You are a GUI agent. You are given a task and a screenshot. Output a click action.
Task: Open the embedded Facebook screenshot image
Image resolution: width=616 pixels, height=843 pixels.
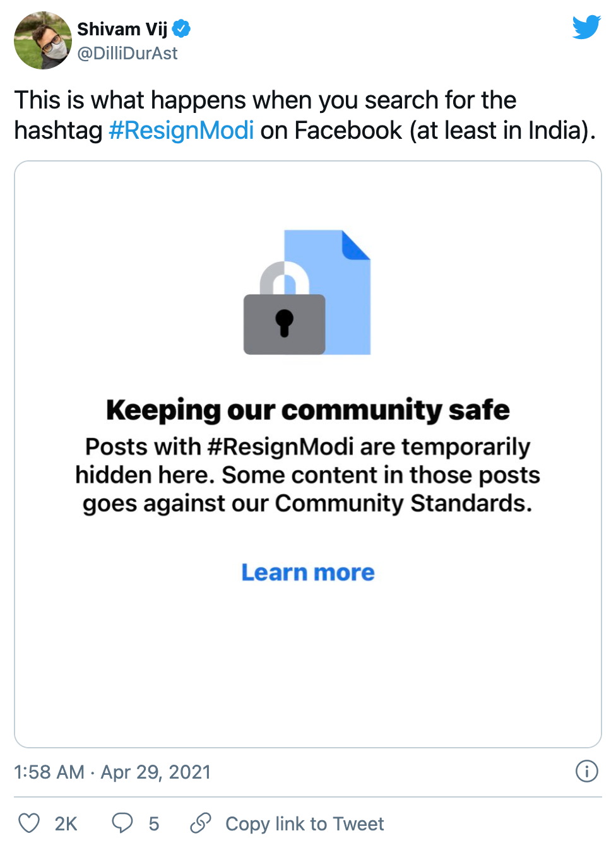tap(308, 454)
